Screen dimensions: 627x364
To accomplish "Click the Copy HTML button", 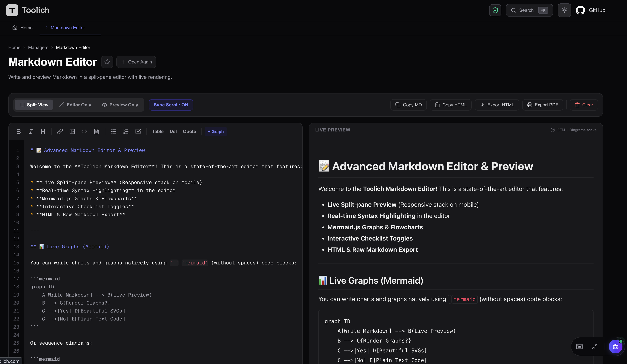I will point(451,105).
